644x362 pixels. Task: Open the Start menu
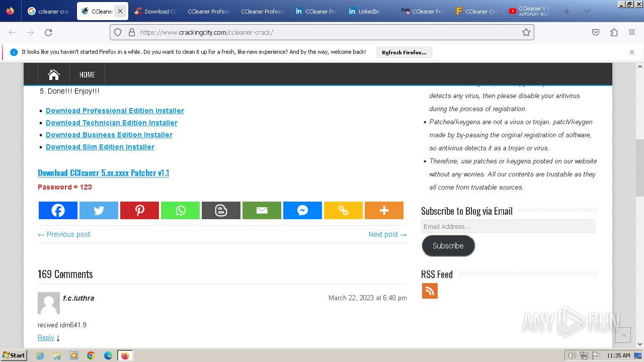coord(14,355)
